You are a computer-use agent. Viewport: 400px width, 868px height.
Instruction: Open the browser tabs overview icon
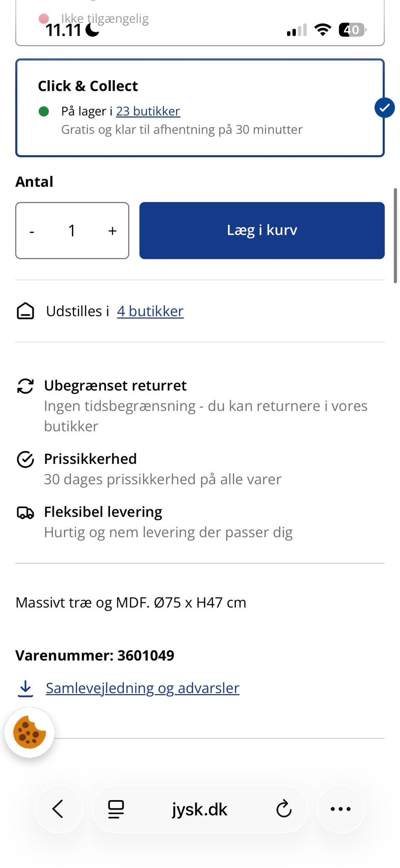(116, 809)
